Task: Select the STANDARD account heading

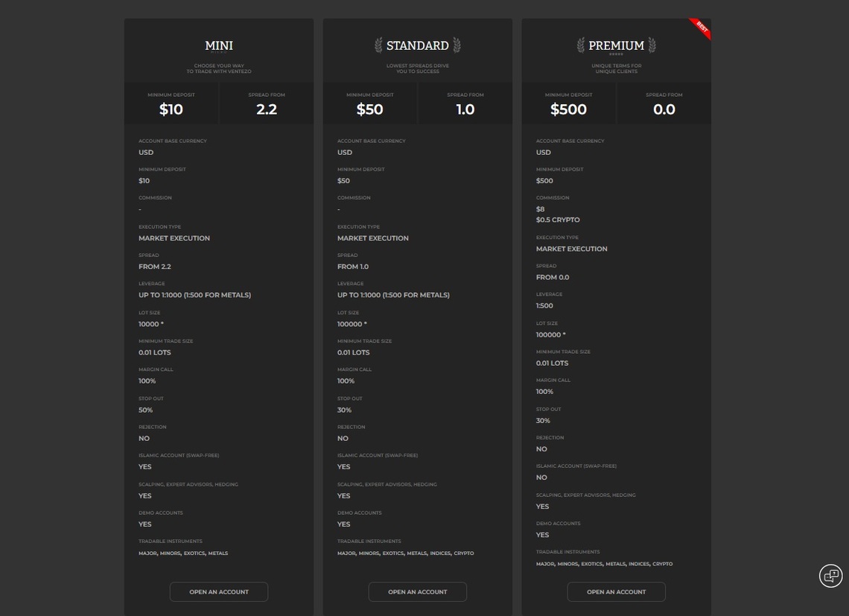Action: (x=418, y=45)
